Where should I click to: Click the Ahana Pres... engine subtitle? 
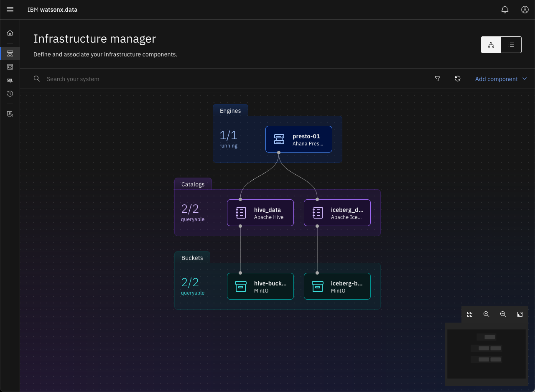click(x=308, y=143)
